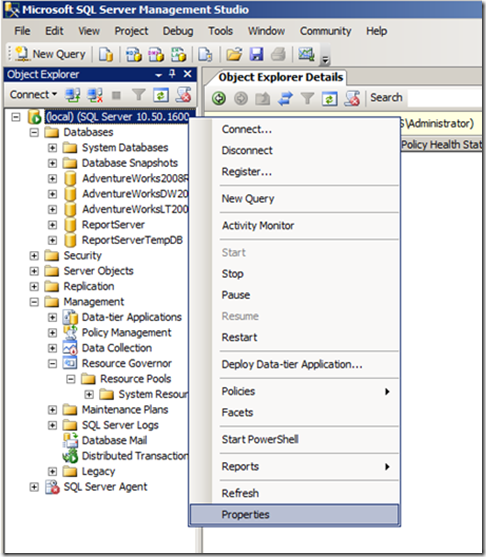Open the Community menu
This screenshot has height=557, width=486.
pyautogui.click(x=325, y=31)
